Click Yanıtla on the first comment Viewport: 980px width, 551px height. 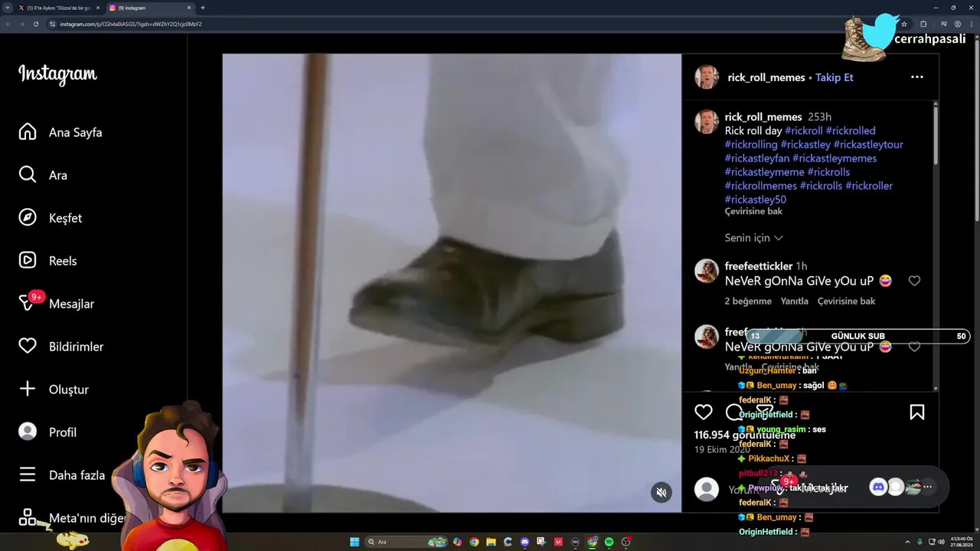pyautogui.click(x=795, y=301)
